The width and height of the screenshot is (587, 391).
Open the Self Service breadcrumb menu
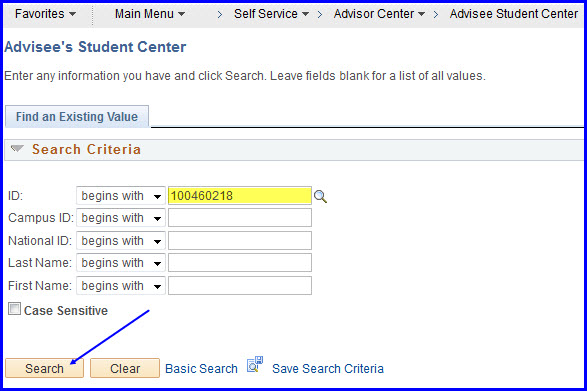click(271, 14)
